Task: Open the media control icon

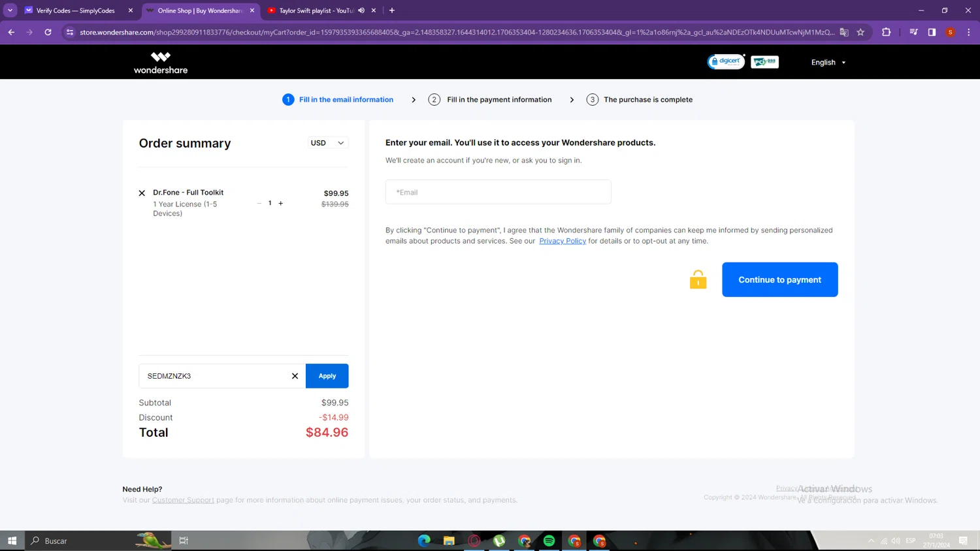Action: [914, 32]
